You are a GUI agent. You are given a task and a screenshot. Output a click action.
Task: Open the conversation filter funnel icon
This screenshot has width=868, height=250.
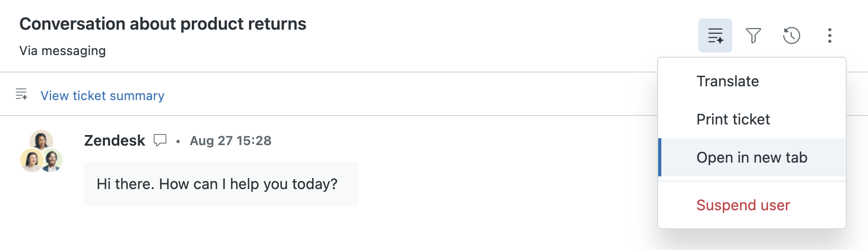pyautogui.click(x=753, y=35)
